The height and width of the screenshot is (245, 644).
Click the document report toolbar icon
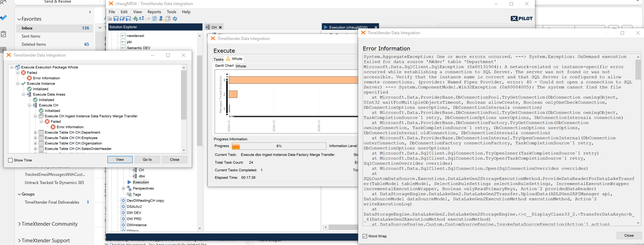[155, 19]
